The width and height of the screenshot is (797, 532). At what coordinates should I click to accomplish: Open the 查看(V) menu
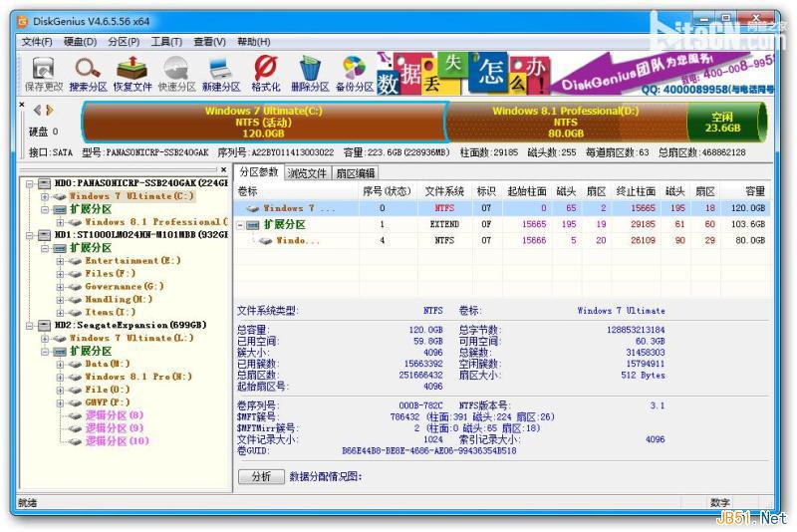pos(209,42)
